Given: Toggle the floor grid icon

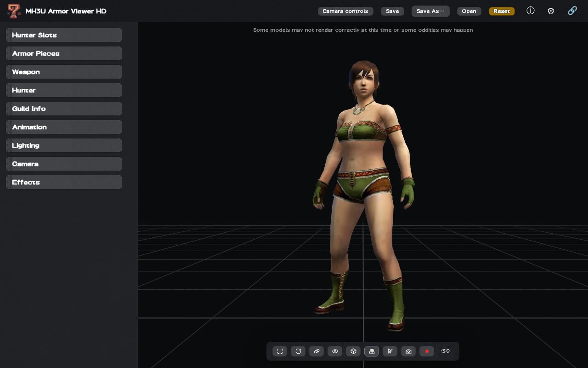Looking at the screenshot, I should 372,351.
